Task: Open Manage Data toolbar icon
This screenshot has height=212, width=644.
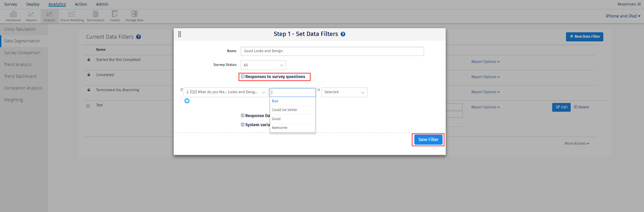Action: (134, 16)
